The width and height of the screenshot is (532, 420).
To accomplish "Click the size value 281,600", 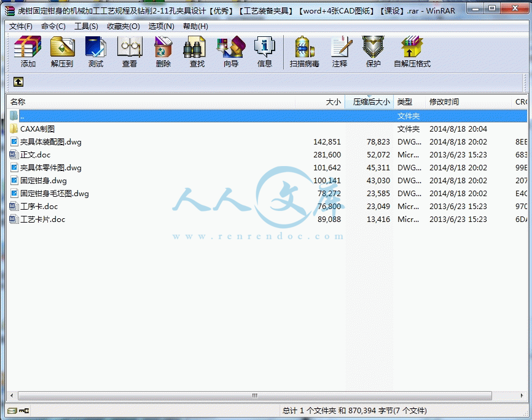I will (x=327, y=154).
